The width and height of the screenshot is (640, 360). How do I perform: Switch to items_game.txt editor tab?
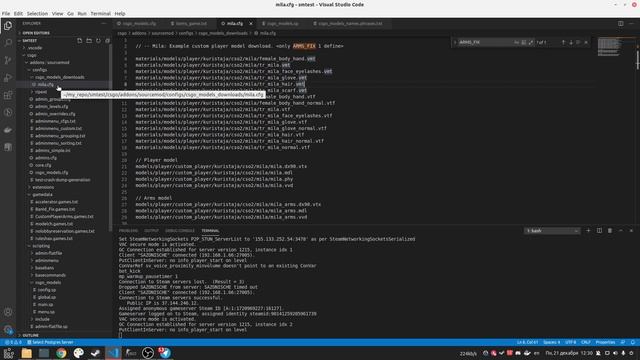[191, 24]
